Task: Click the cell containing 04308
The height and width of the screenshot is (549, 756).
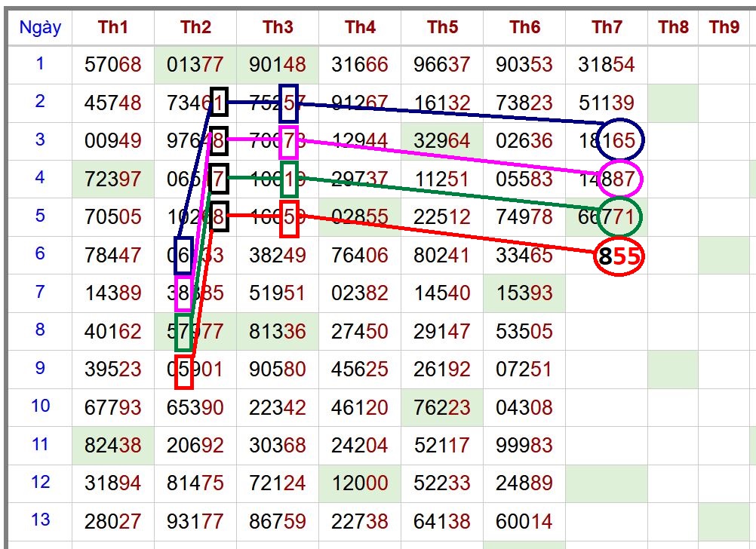Action: pos(524,407)
